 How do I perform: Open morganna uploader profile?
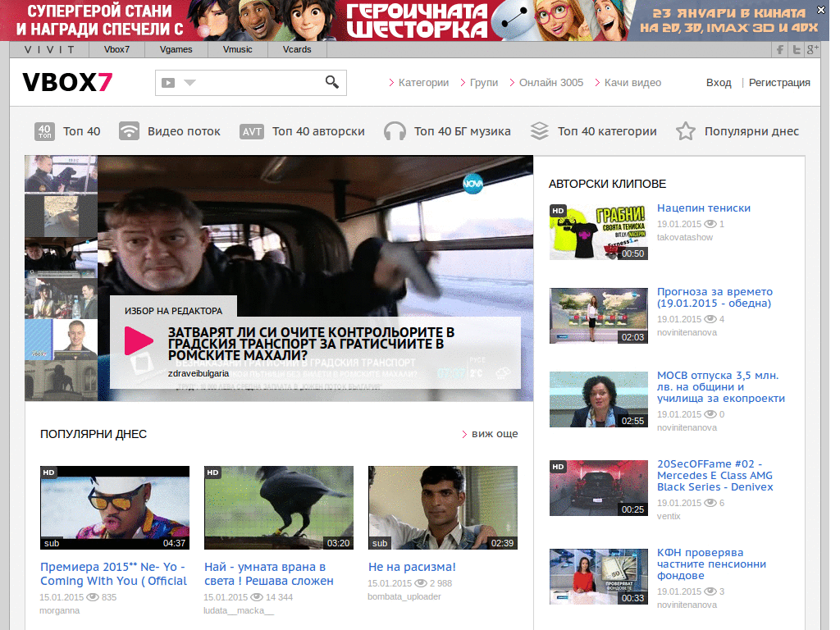(59, 610)
